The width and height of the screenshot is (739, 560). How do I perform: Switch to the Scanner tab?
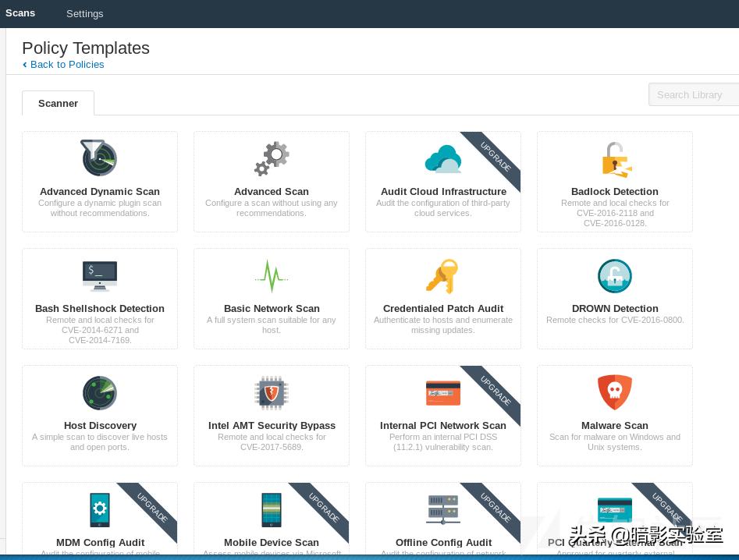pyautogui.click(x=58, y=103)
